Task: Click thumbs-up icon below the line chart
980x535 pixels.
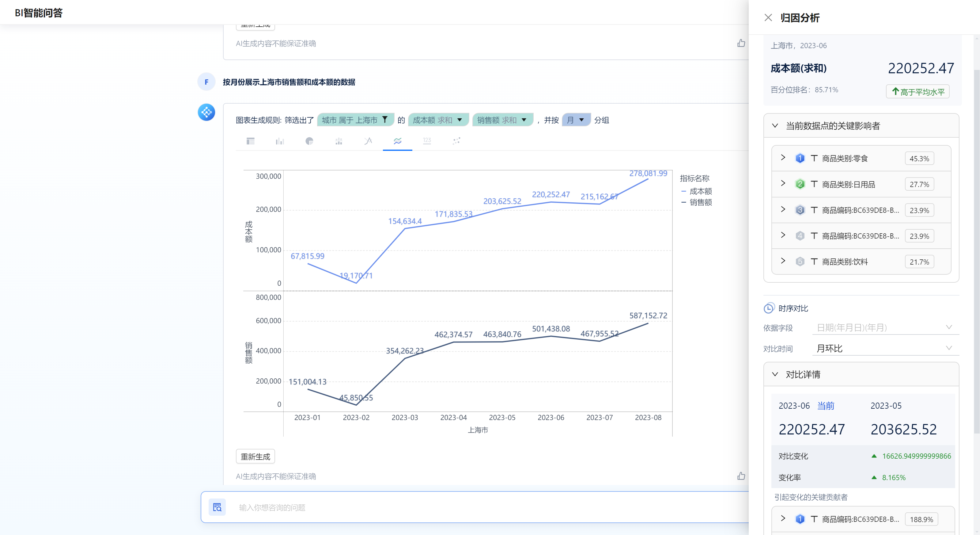Action: [x=741, y=476]
